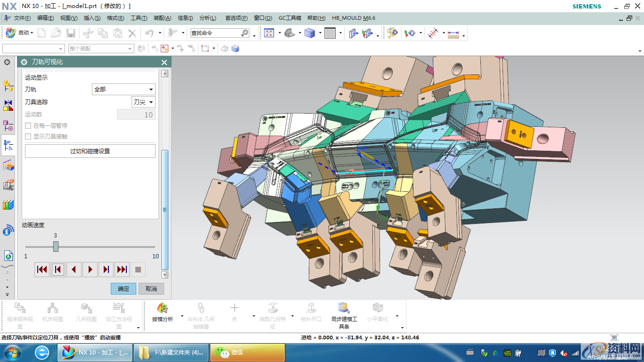Expand the tool path dropdown showing 全部

(x=124, y=89)
